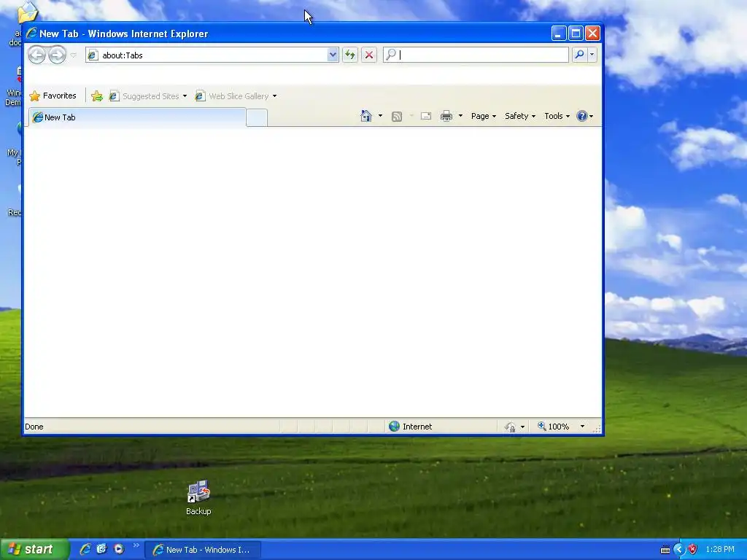Click New Tab taskbar button
The image size is (747, 560).
[203, 550]
